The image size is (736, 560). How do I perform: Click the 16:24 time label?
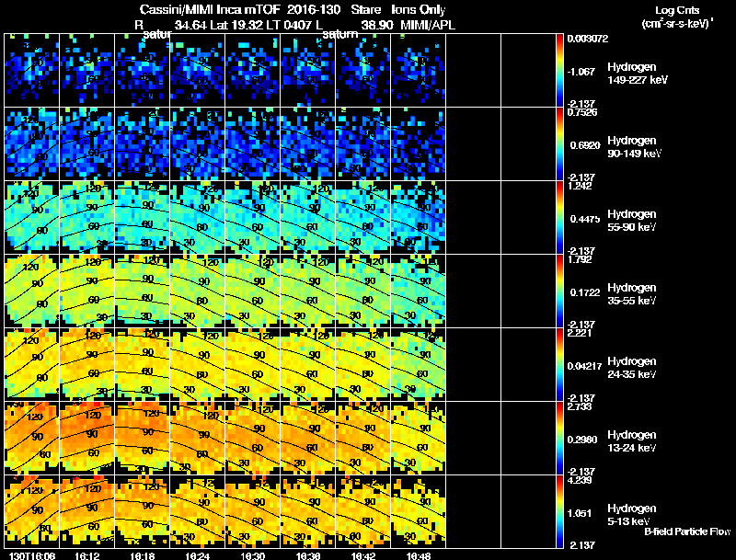click(x=198, y=555)
